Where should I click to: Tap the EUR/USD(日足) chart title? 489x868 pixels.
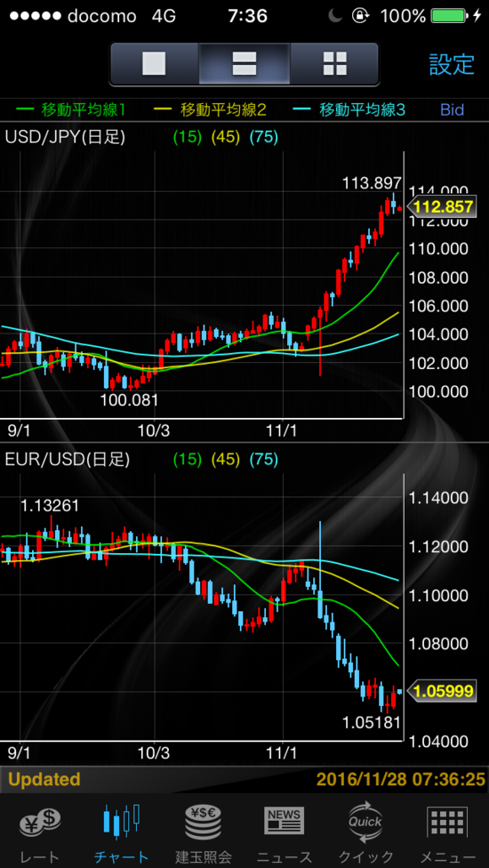[67, 459]
